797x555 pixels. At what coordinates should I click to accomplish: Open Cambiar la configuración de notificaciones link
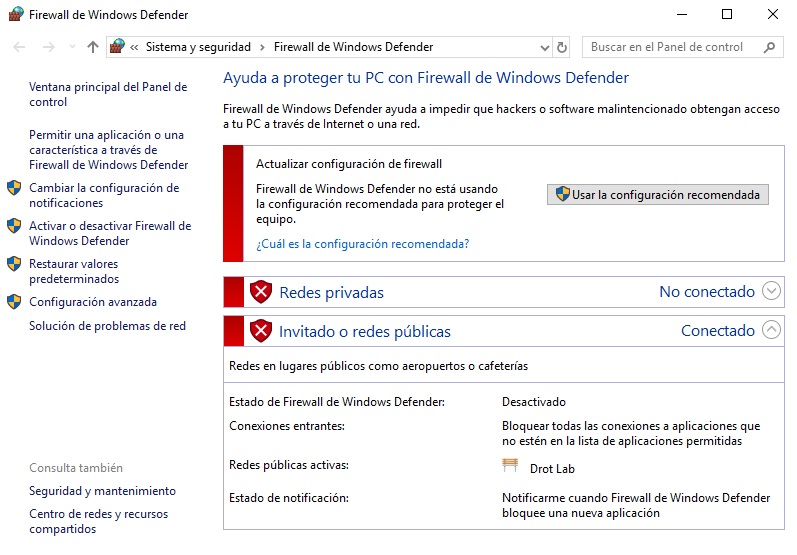(104, 195)
